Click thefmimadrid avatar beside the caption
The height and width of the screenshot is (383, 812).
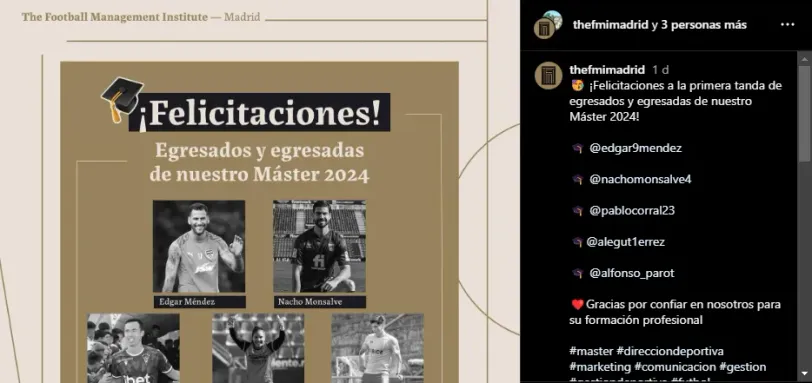[548, 76]
